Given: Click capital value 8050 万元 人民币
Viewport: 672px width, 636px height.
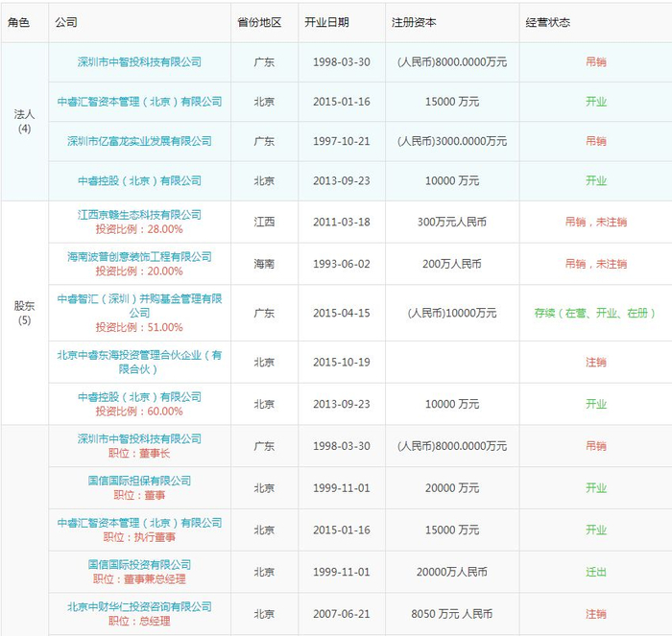Looking at the screenshot, I should click(x=452, y=614).
